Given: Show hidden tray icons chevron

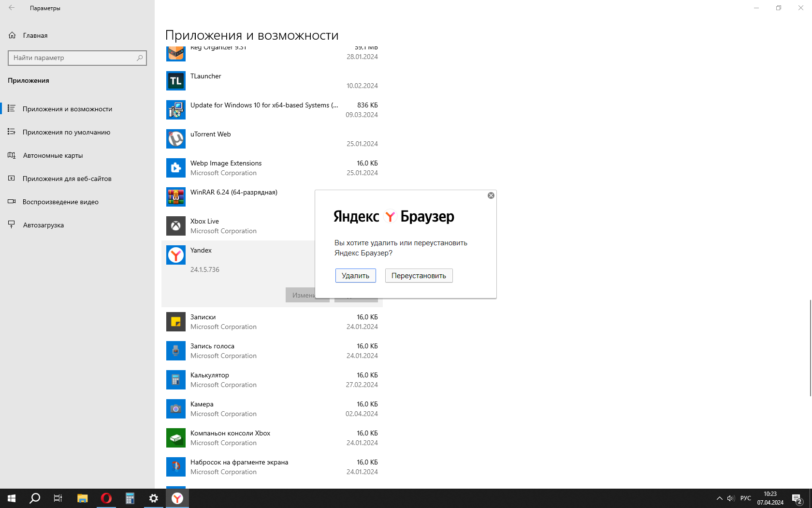Looking at the screenshot, I should tap(719, 498).
